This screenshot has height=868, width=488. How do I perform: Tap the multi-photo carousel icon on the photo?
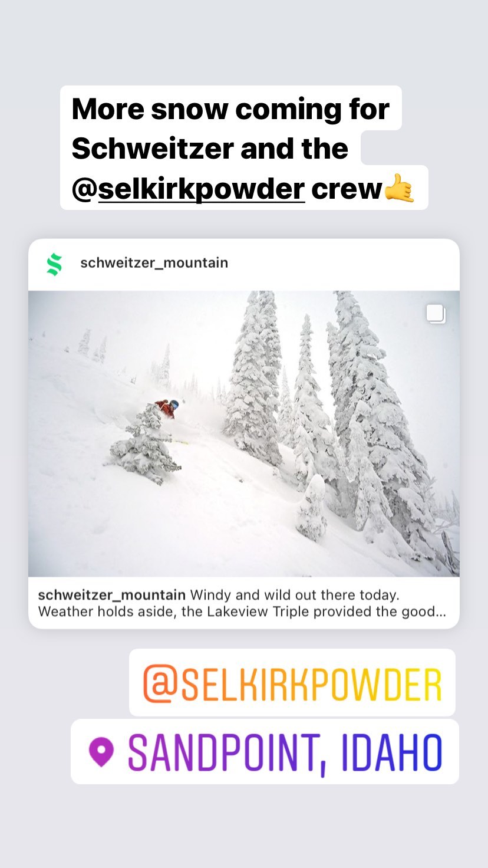(436, 314)
